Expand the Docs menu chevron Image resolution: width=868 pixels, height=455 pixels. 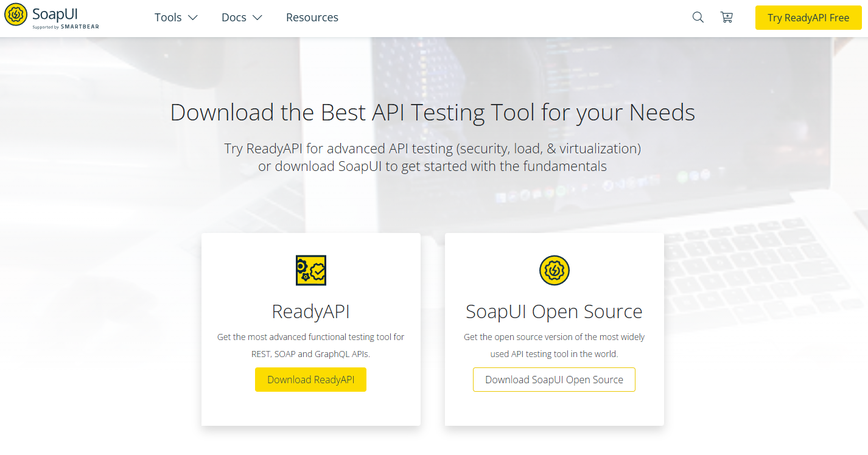tap(257, 18)
